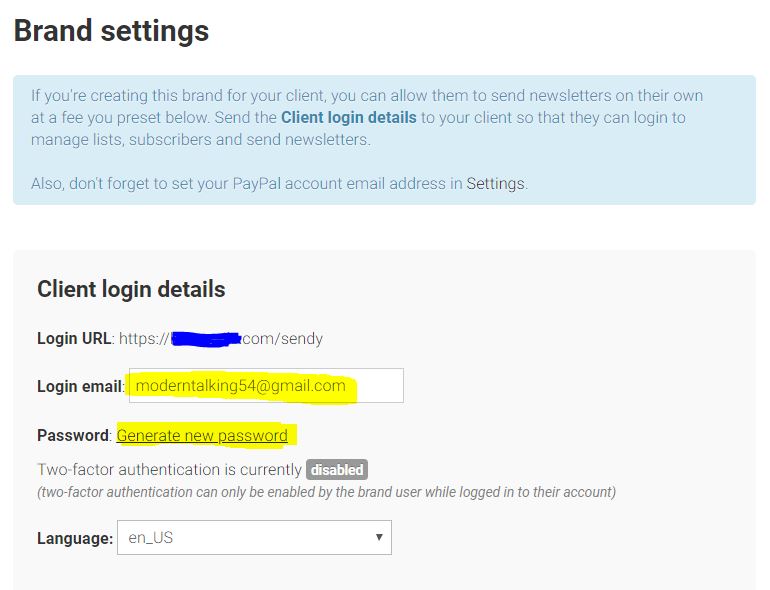Click the 'Language:' label
Viewport: 770px width, 590px height.
[x=75, y=539]
